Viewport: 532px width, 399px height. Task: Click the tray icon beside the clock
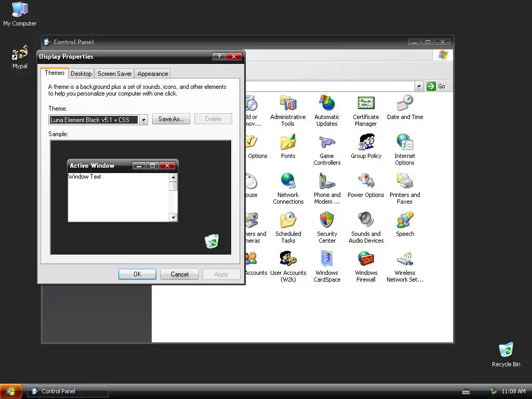494,391
